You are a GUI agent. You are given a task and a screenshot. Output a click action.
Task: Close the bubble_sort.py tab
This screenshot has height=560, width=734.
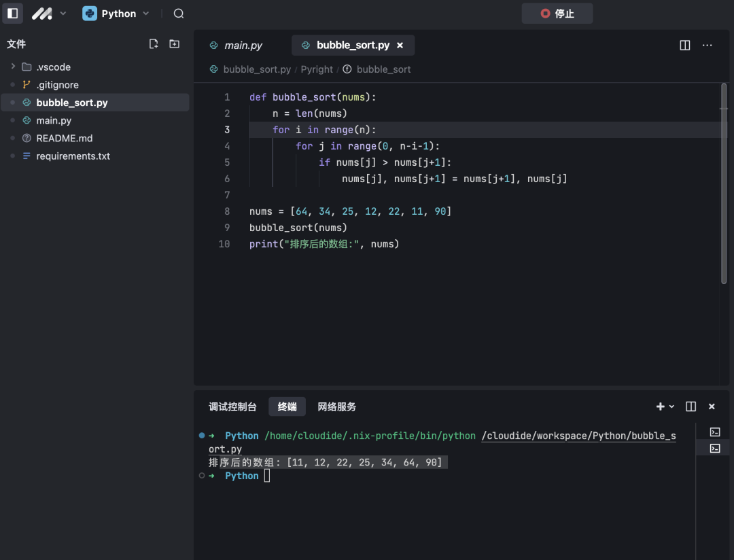[x=400, y=46]
